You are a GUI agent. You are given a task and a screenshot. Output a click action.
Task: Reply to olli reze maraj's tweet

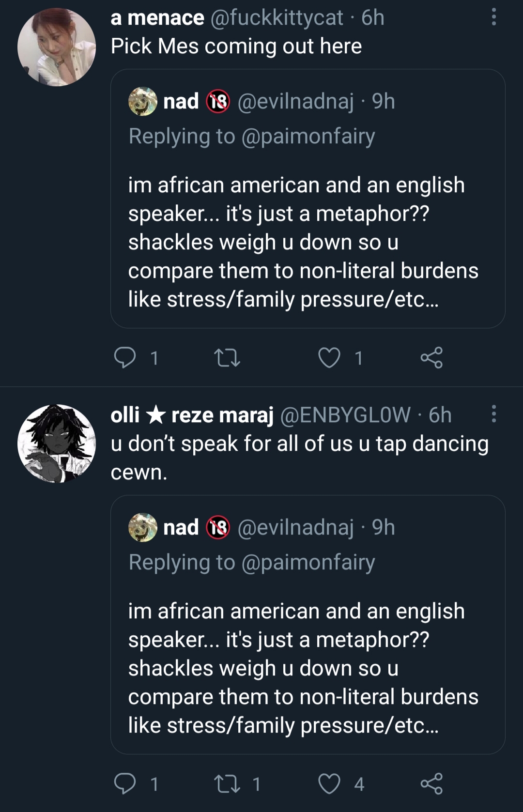125,784
